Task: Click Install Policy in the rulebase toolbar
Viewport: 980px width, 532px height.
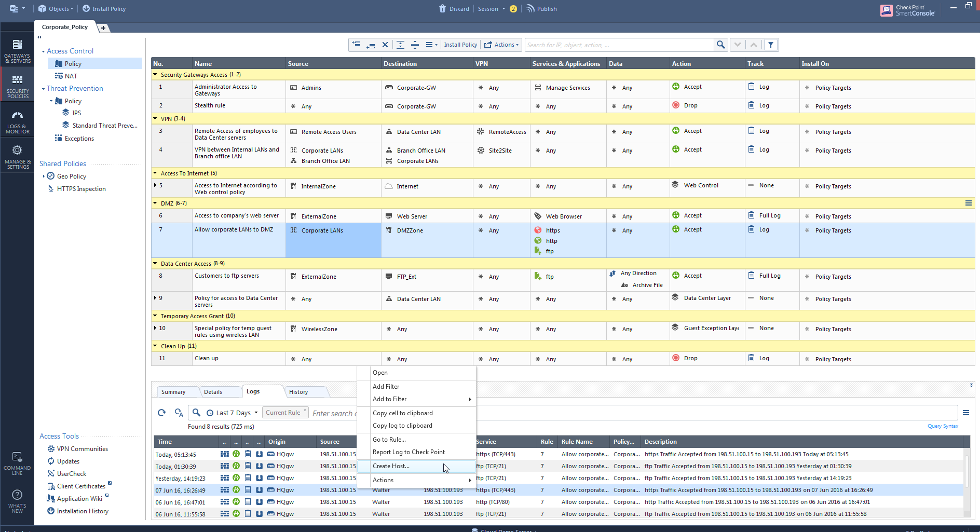Action: [460, 45]
